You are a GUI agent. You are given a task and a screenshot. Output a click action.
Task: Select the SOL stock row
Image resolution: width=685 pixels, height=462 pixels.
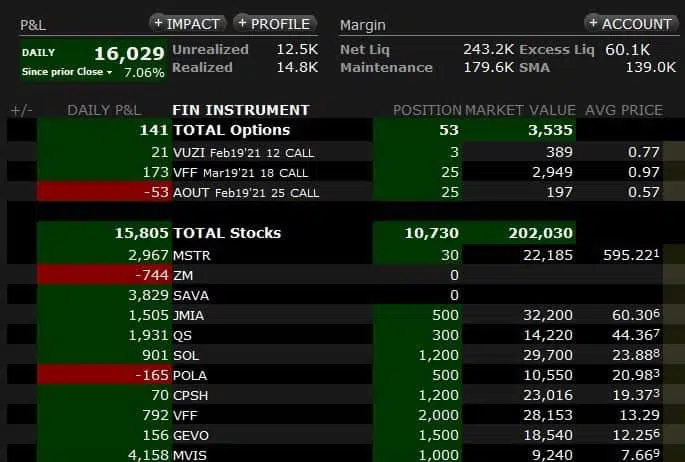pos(346,355)
